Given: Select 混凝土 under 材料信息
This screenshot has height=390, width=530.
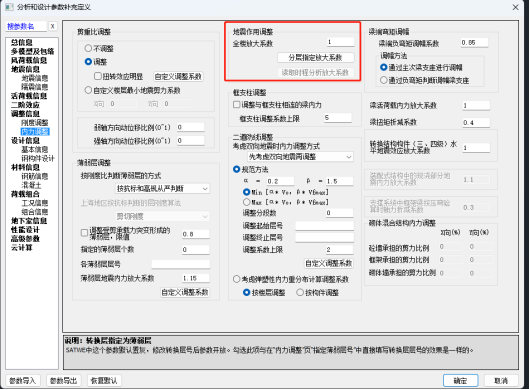Looking at the screenshot, I should [31, 185].
